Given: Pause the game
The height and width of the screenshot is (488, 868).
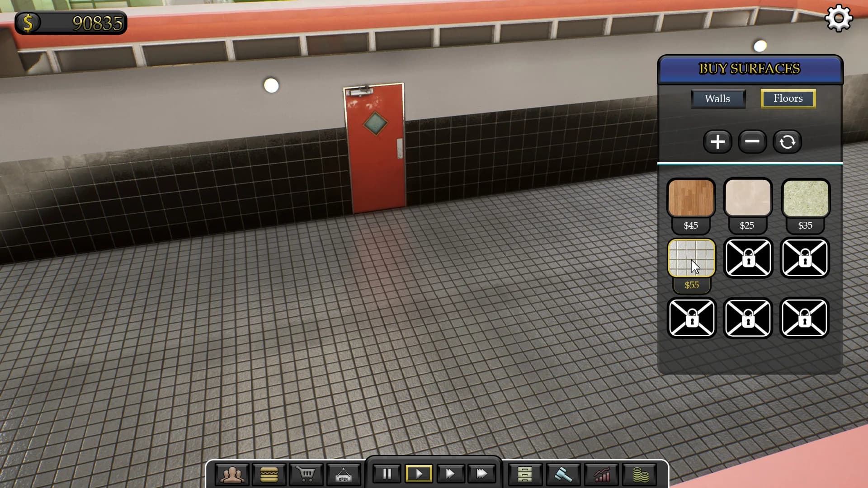Looking at the screenshot, I should point(387,474).
